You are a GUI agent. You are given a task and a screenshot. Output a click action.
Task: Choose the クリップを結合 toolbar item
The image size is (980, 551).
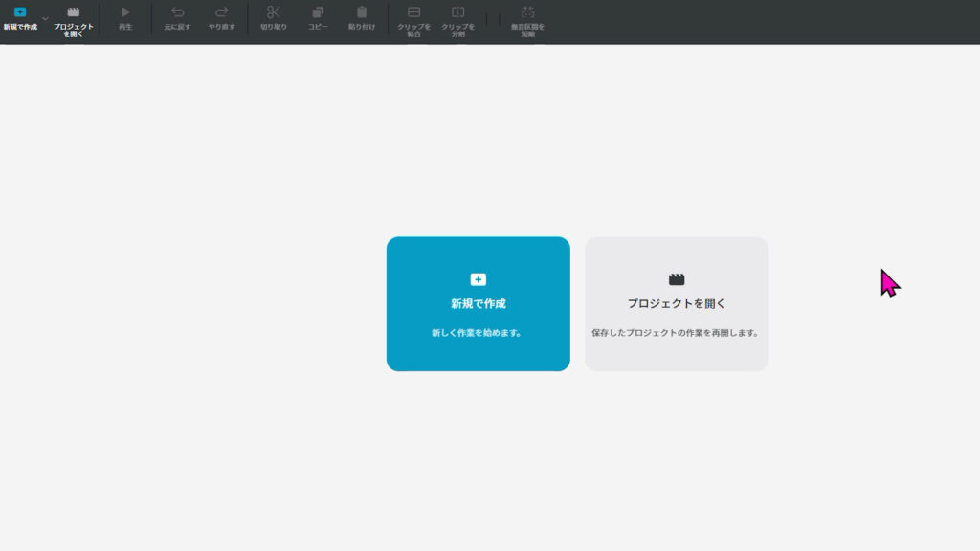pyautogui.click(x=413, y=12)
